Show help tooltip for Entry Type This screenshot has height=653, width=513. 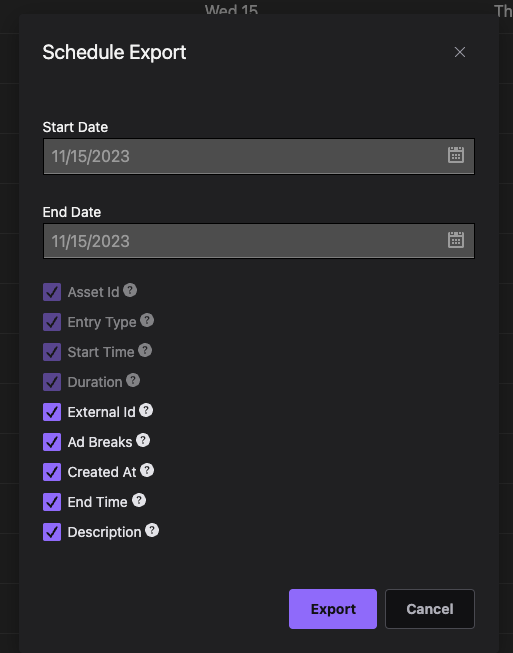coord(147,320)
